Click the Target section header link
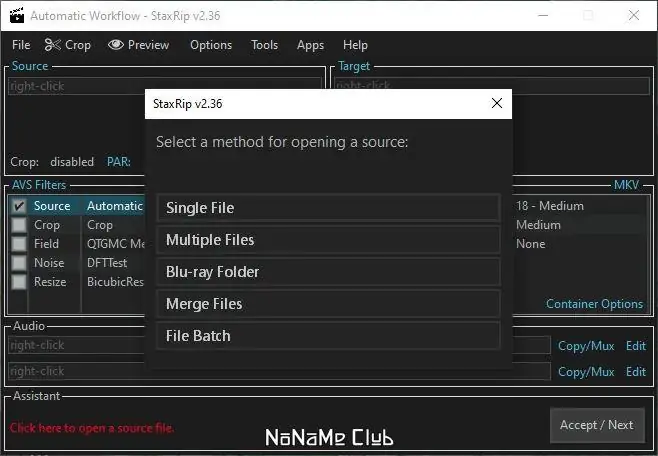Image resolution: width=658 pixels, height=456 pixels. (x=354, y=66)
